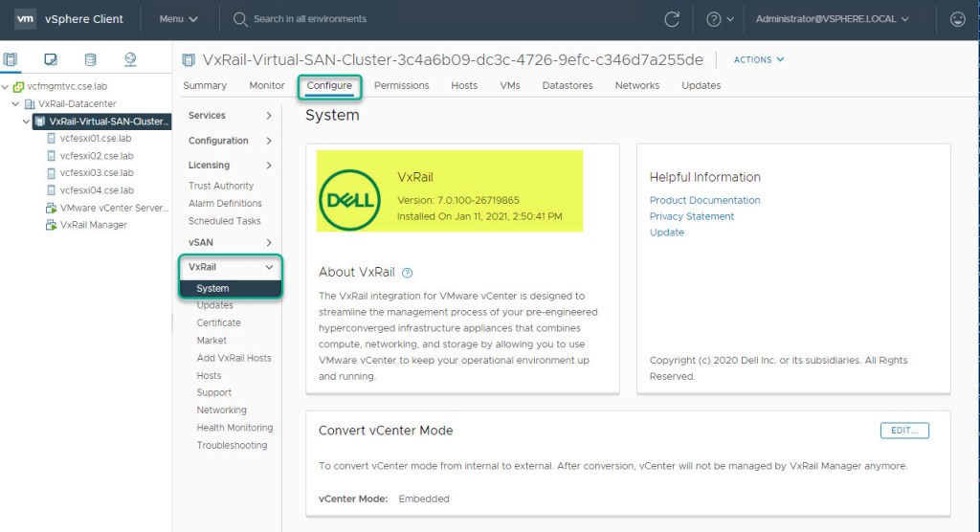Click the About VxRail info icon

click(408, 273)
